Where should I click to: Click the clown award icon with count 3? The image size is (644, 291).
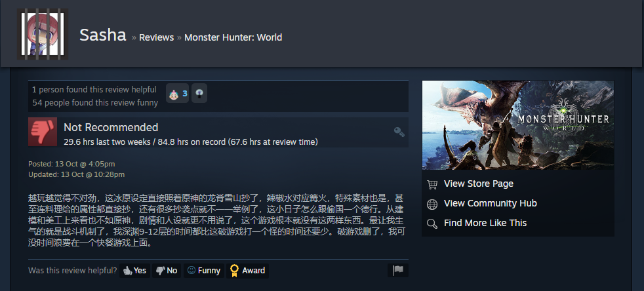click(x=178, y=93)
